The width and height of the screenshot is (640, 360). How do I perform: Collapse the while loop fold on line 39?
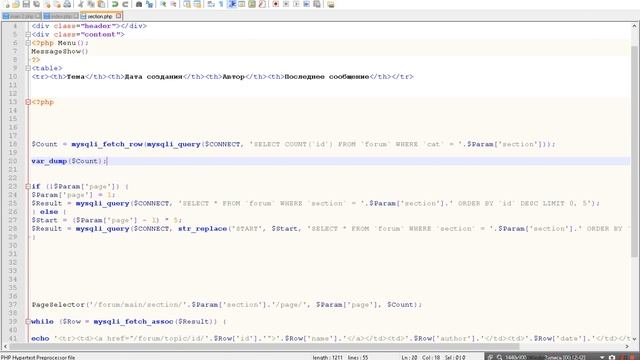click(28, 322)
